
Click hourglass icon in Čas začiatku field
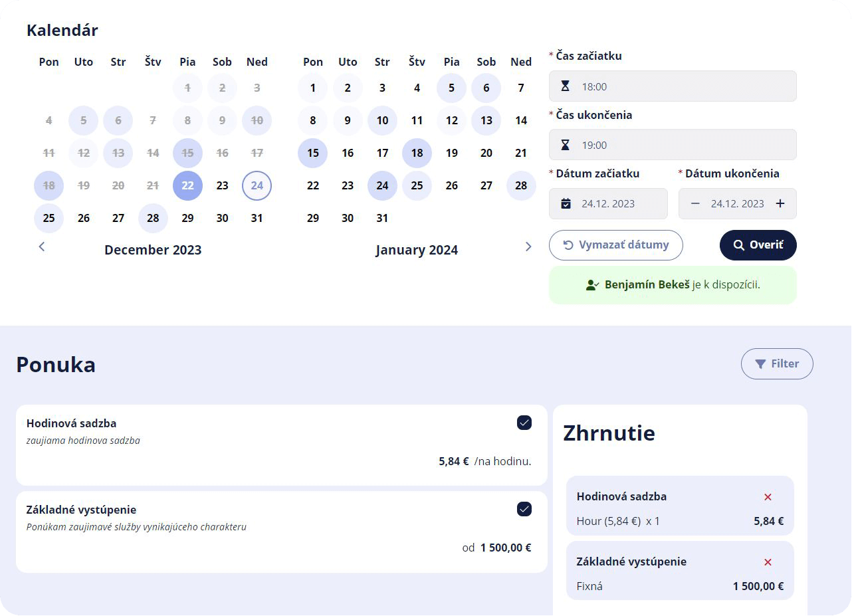(x=566, y=86)
